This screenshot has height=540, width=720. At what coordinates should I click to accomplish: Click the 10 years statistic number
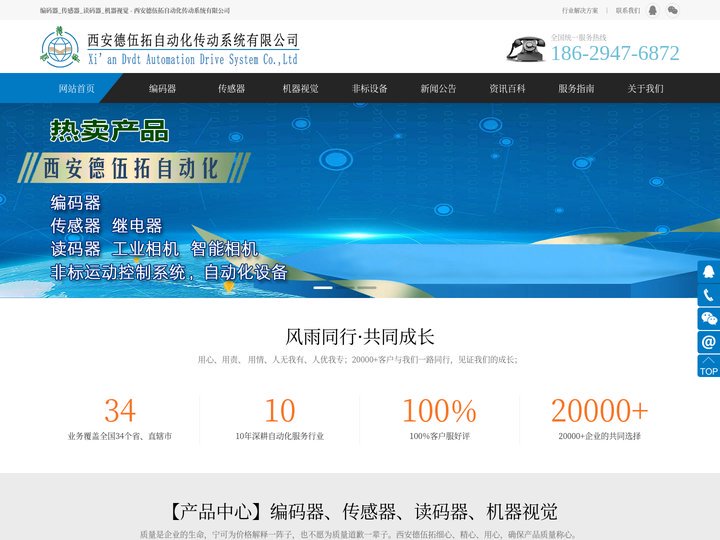pyautogui.click(x=280, y=410)
